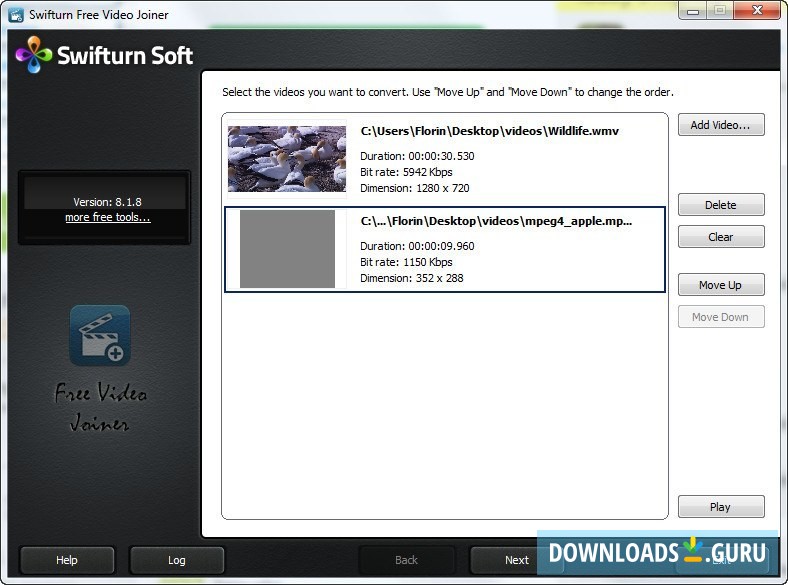Image resolution: width=788 pixels, height=585 pixels.
Task: Click the Free Video Joiner clapperboard icon
Action: (100, 335)
